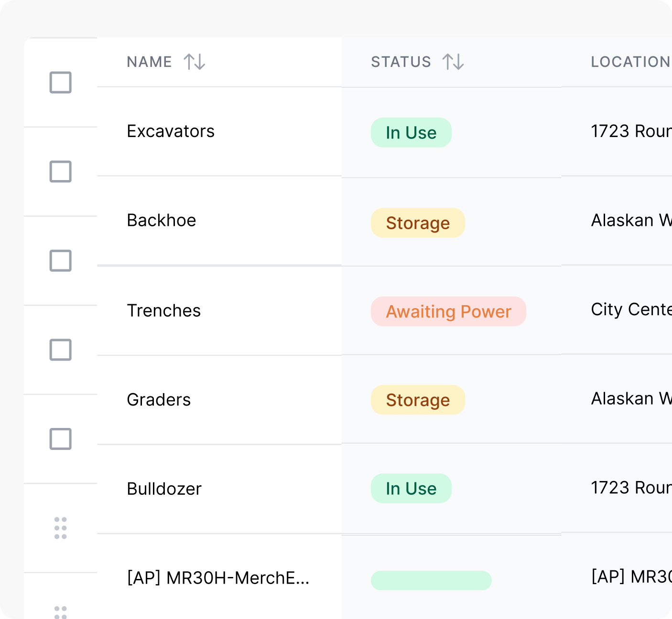This screenshot has width=672, height=619.
Task: Open the Backhoe row name
Action: point(162,220)
